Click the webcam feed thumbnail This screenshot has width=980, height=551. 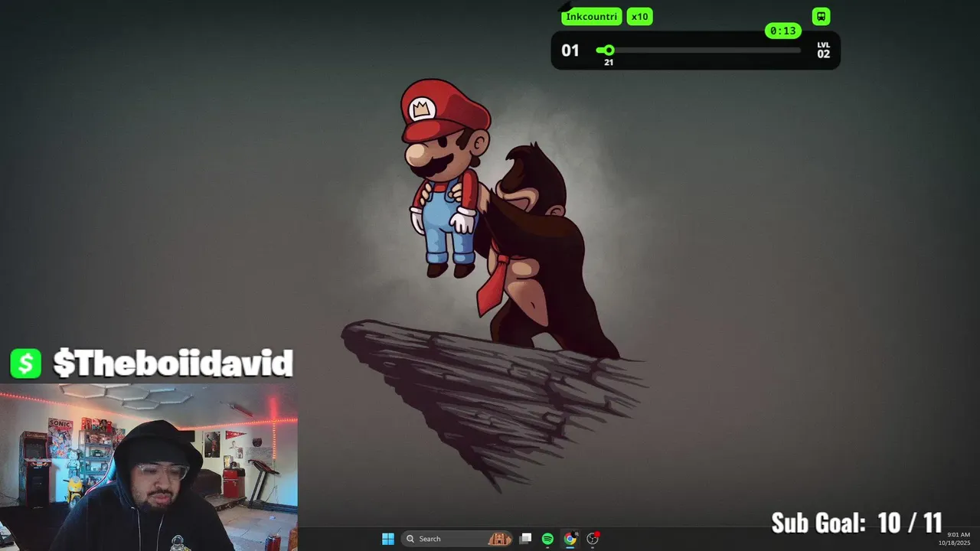click(149, 467)
